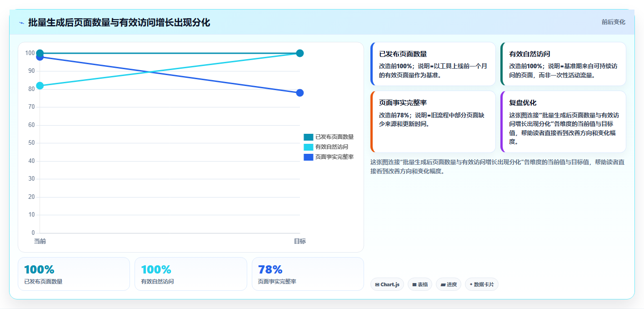The height and width of the screenshot is (309, 644).
Task: Click the teal 100% 已发布页面数量 stat card
Action: click(x=74, y=274)
